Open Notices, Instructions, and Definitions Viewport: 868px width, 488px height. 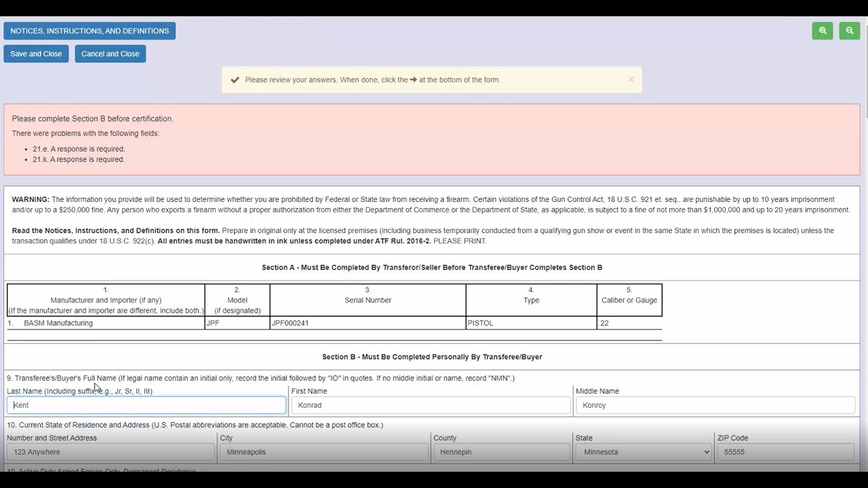tap(90, 30)
